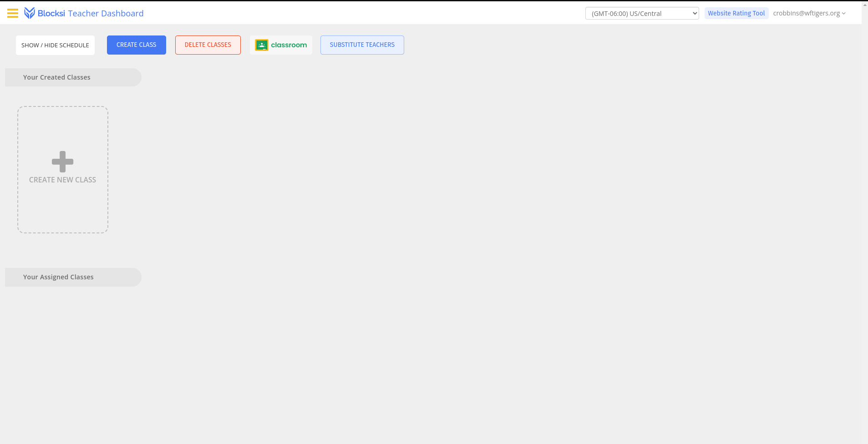Select the Your Assigned Classes header

(73, 277)
